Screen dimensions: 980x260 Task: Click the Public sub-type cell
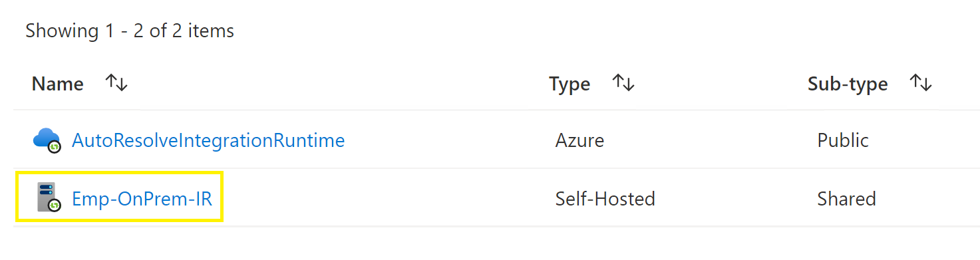click(x=843, y=140)
